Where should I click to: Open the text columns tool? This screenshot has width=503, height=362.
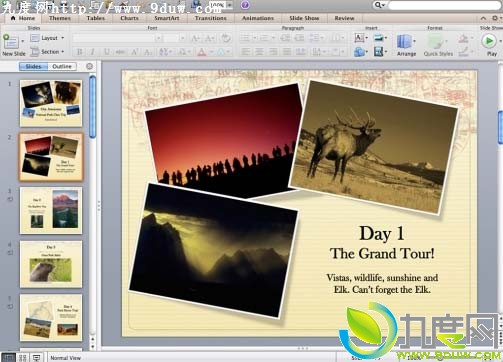pos(337,38)
